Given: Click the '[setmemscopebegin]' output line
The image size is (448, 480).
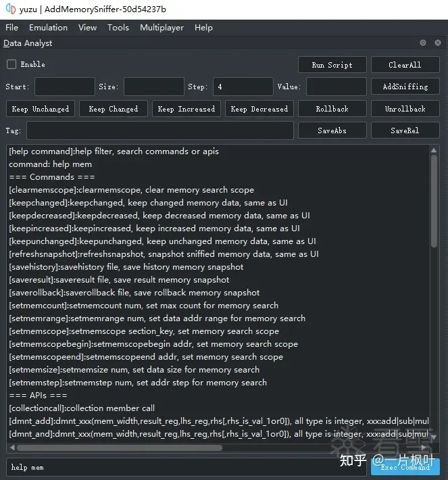Looking at the screenshot, I should coord(153,344).
